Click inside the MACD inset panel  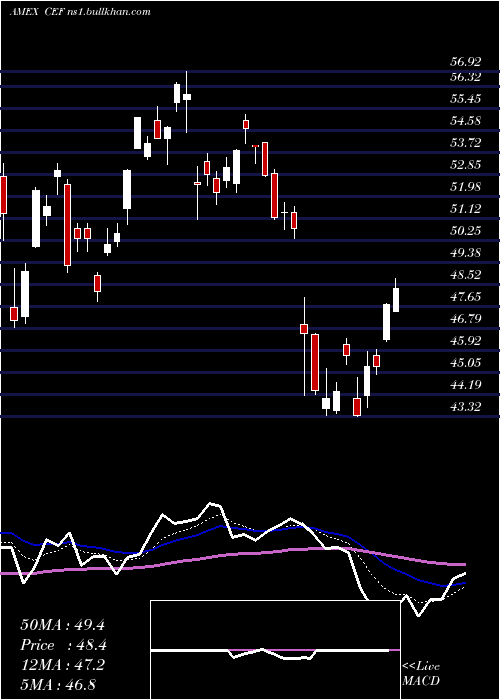coord(275,650)
